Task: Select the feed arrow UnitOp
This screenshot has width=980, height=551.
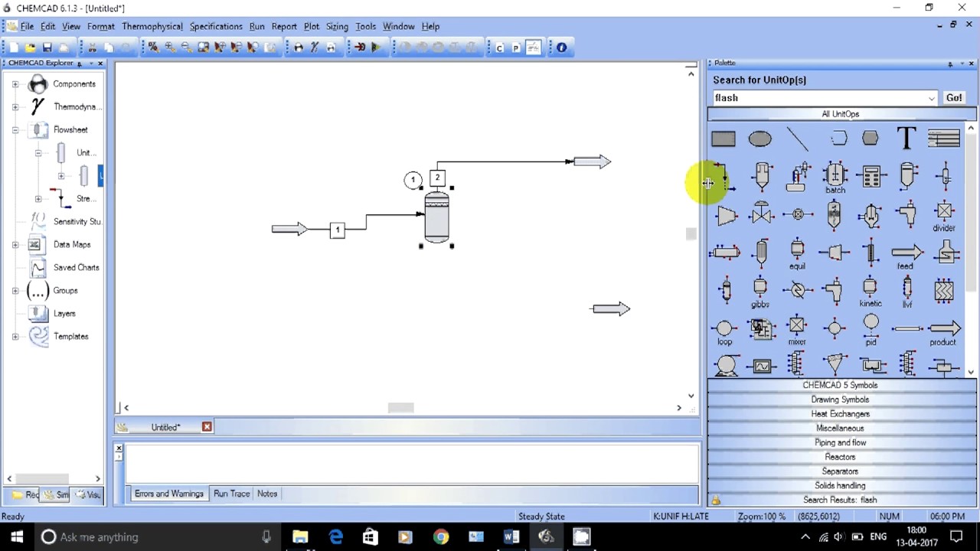Action: tap(906, 255)
